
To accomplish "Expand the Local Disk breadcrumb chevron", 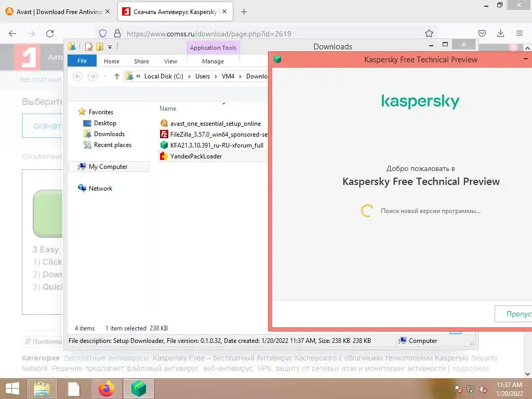I will 189,77.
